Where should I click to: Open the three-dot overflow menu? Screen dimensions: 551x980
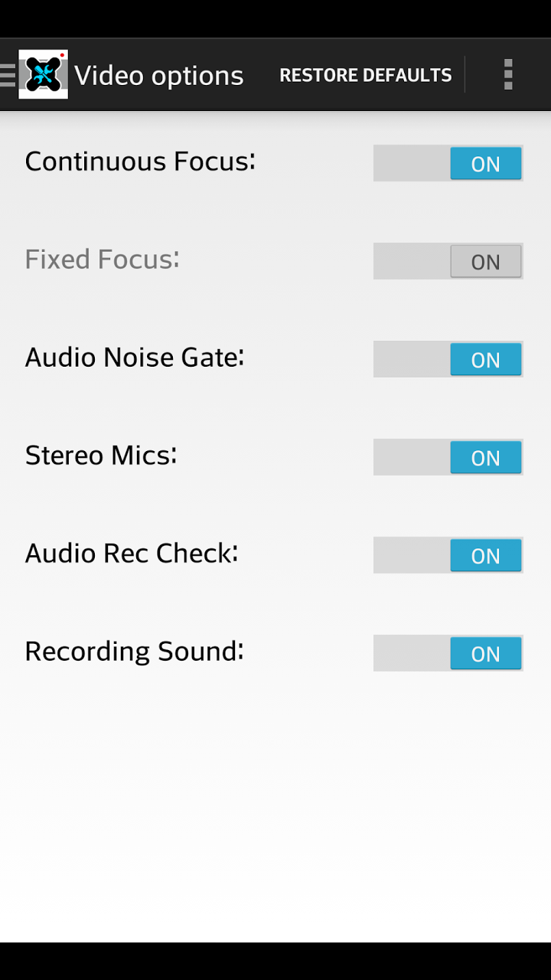[507, 74]
